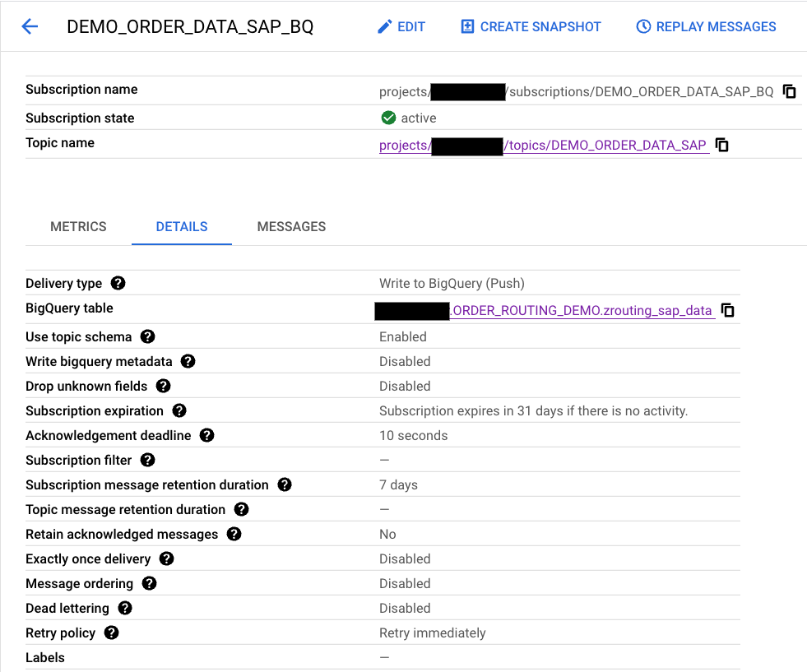Open the zrouting_sap_data BigQuery table link
The height and width of the screenshot is (672, 807).
tap(582, 310)
